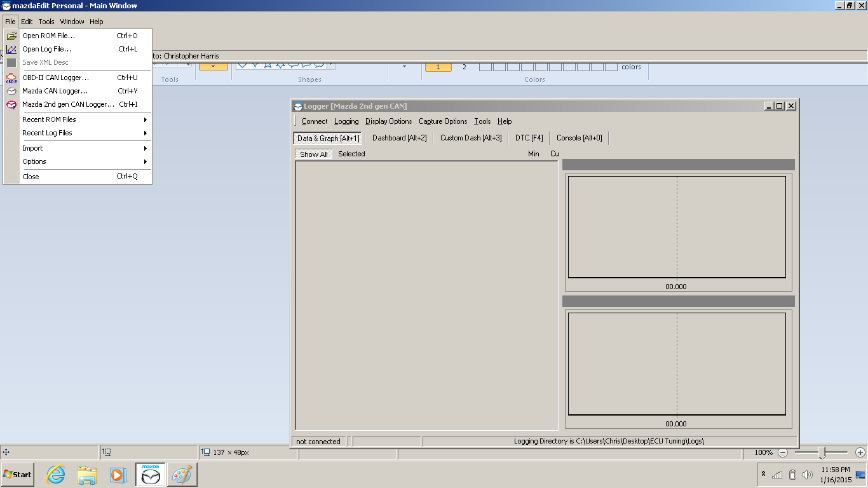Launch Internet Explorer from the taskbar

(x=56, y=475)
